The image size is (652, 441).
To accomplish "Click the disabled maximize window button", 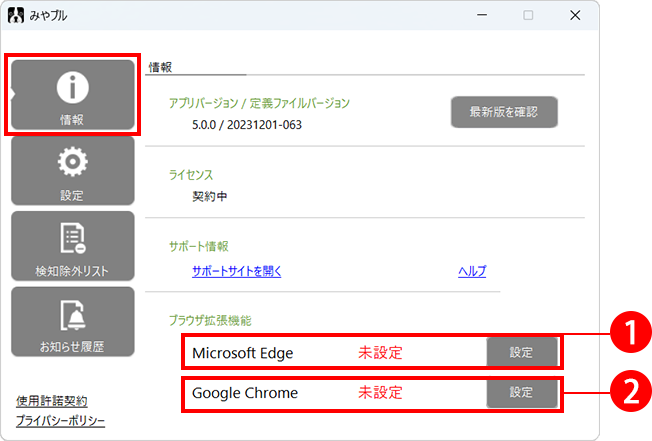I will (528, 16).
